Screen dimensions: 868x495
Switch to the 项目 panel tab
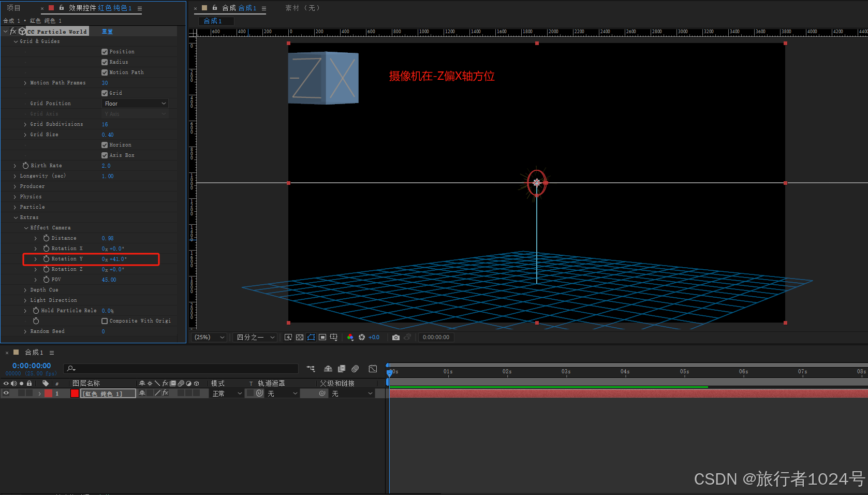click(x=13, y=8)
